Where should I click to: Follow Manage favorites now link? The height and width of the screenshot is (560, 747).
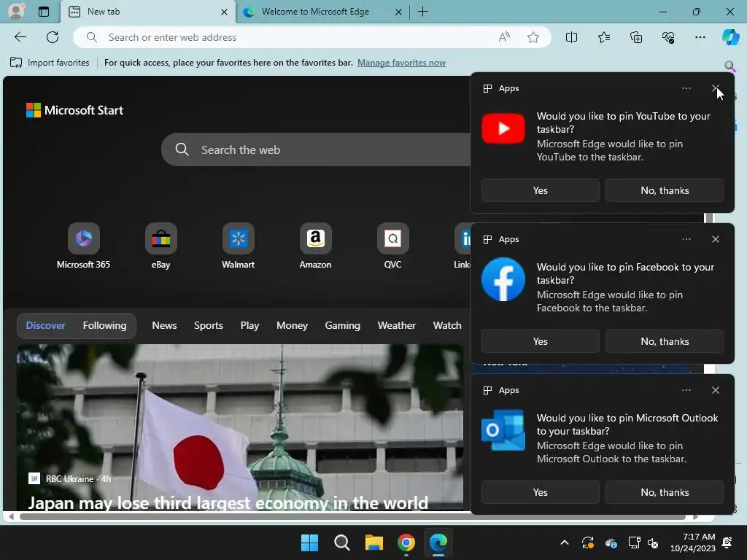(401, 63)
